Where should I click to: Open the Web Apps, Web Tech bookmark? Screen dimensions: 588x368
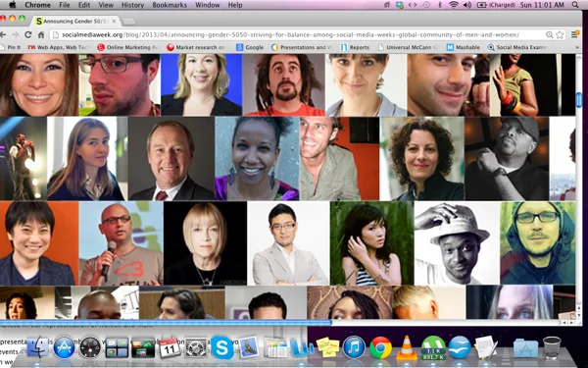59,47
